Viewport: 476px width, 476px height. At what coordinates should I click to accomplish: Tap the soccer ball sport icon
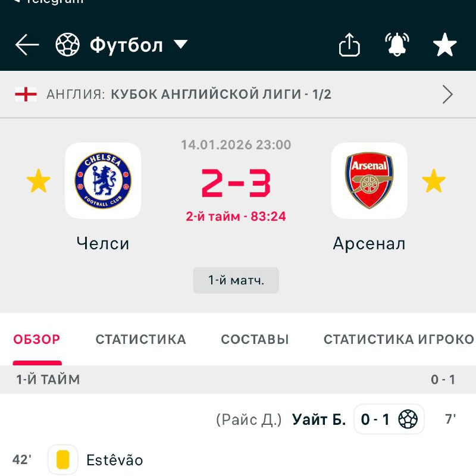[67, 45]
